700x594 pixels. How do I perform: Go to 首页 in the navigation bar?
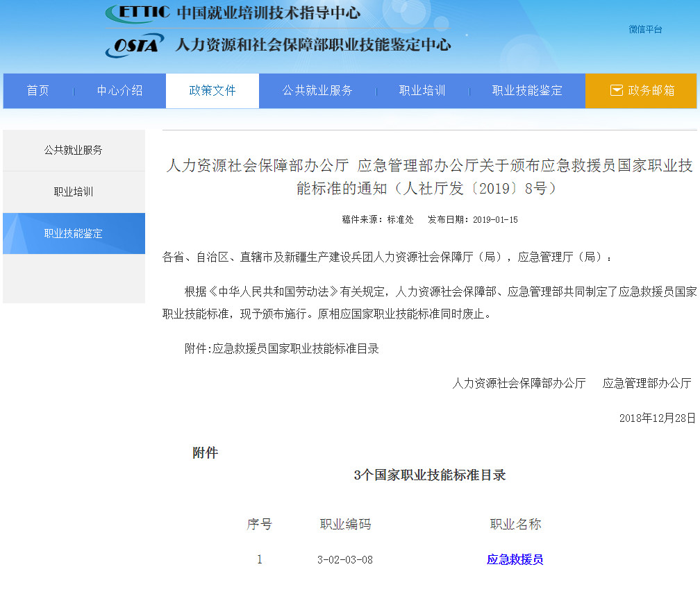pyautogui.click(x=38, y=91)
